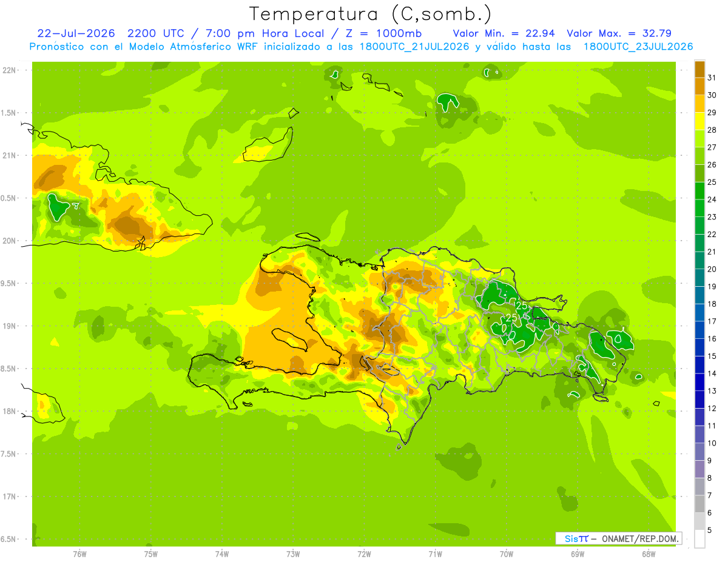Screen dimensions: 728x562
Task: Click the dark orange swatch between 30 and 31
Action: coord(699,87)
